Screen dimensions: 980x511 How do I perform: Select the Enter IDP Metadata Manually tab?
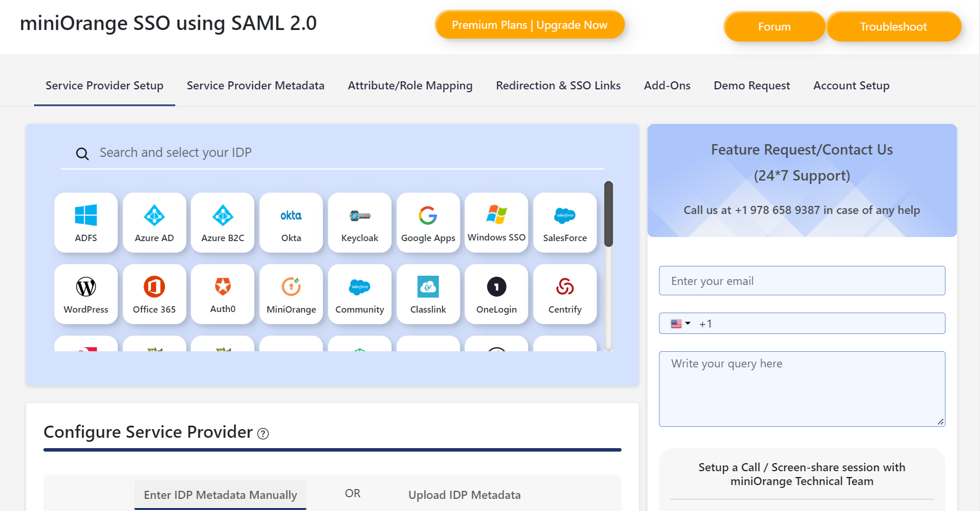pos(220,495)
